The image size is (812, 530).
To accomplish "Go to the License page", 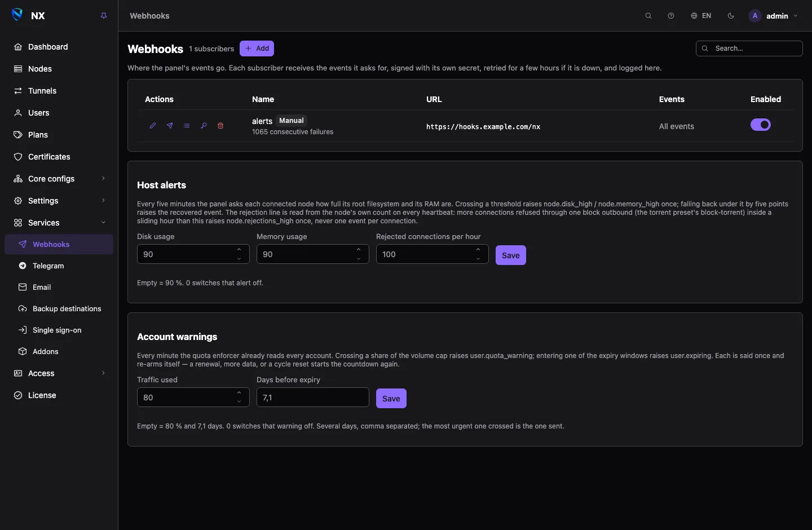I will pos(59,395).
